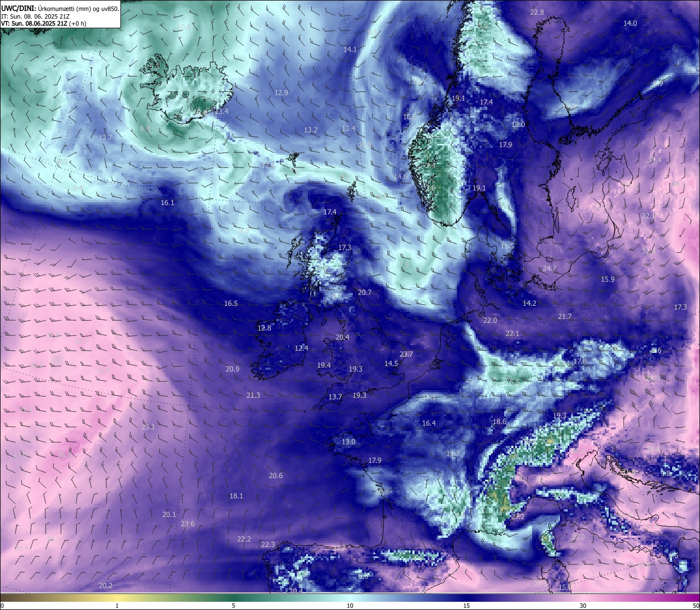700x610 pixels.
Task: Click the 1 label on the color scale
Action: (117, 606)
